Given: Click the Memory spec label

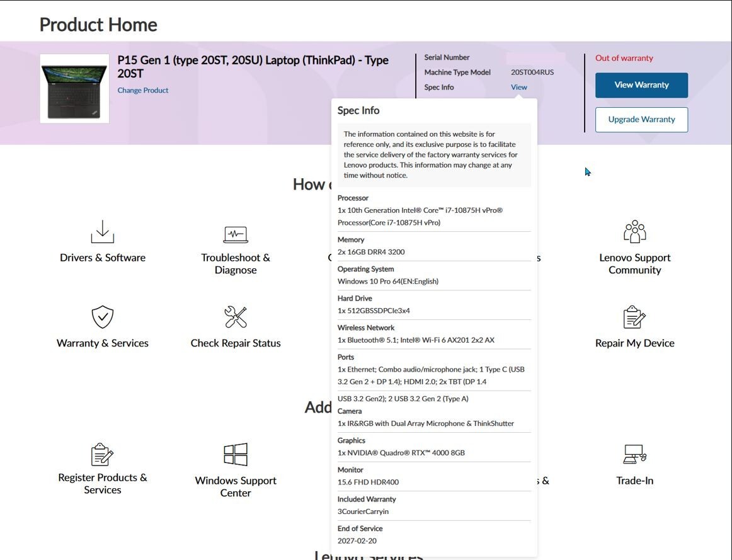Looking at the screenshot, I should [x=351, y=240].
